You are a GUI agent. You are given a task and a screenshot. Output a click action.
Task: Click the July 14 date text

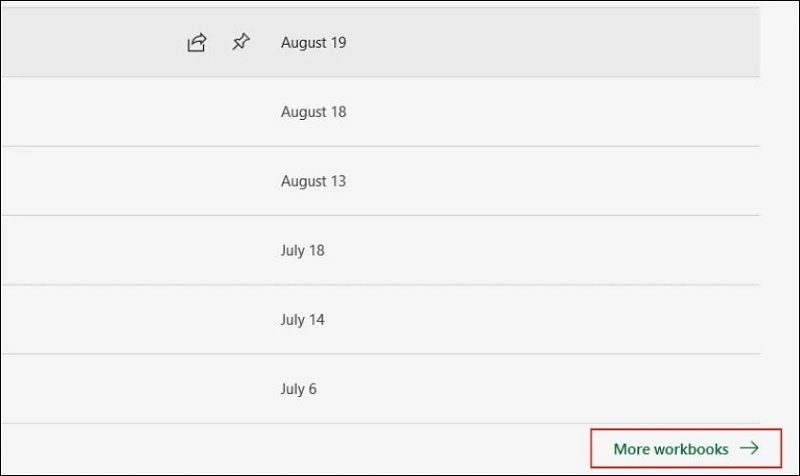point(302,320)
